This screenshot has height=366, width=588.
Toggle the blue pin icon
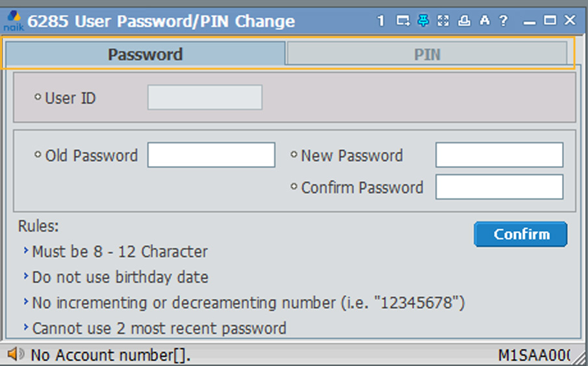[423, 21]
